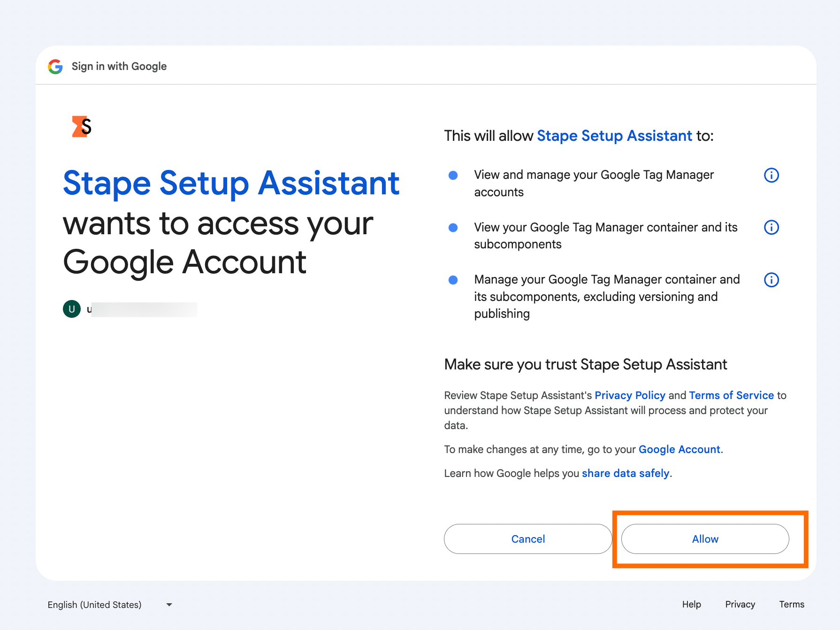
Task: Click Stape Setup Assistant link in permissions heading
Action: click(x=614, y=136)
